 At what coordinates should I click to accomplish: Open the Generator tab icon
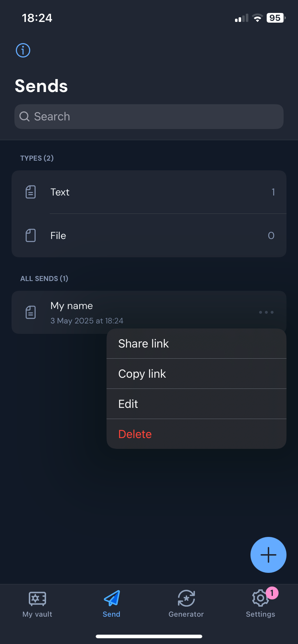(186, 598)
